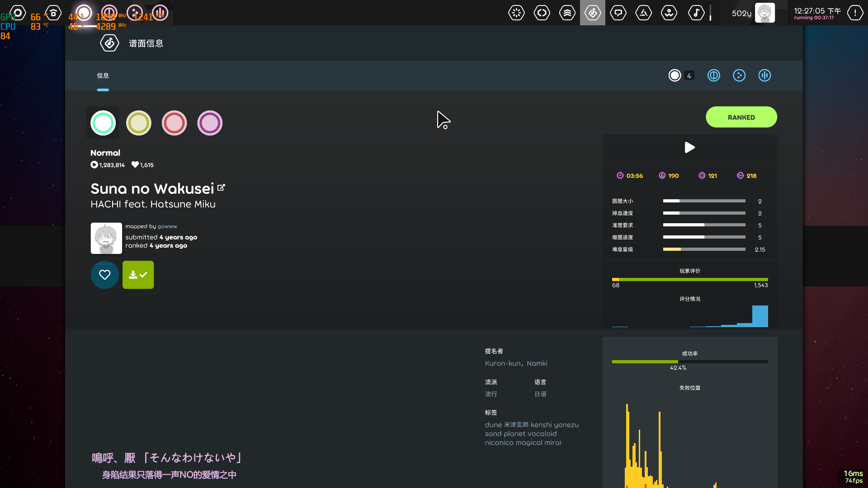Open the chat overlay icon
Image resolution: width=868 pixels, height=488 pixels.
point(618,13)
